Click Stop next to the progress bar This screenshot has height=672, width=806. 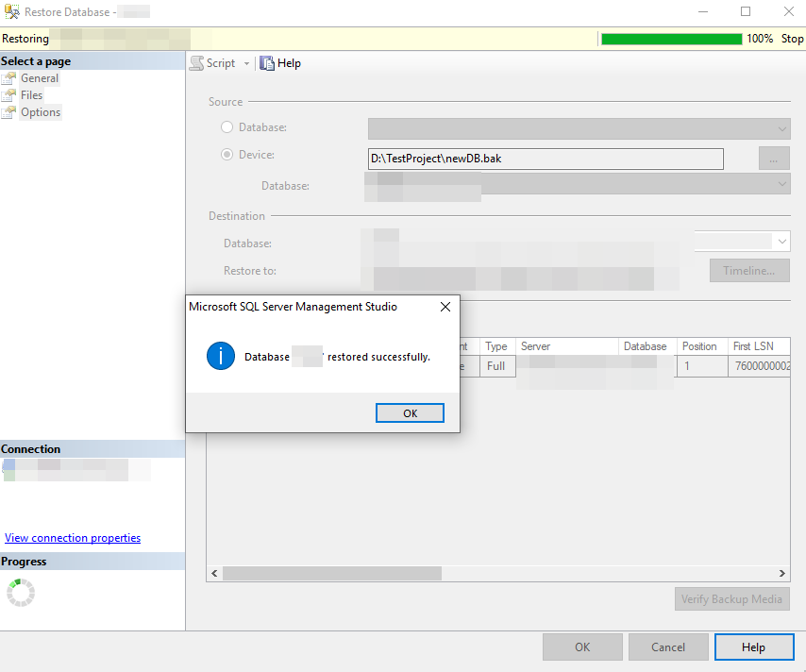coord(792,39)
